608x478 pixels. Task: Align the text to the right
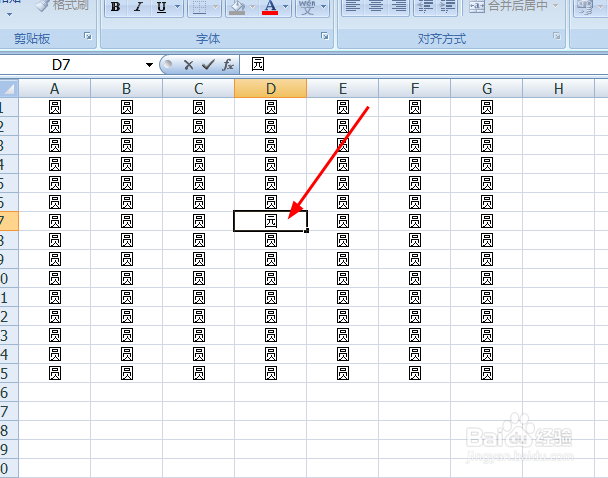[398, 7]
